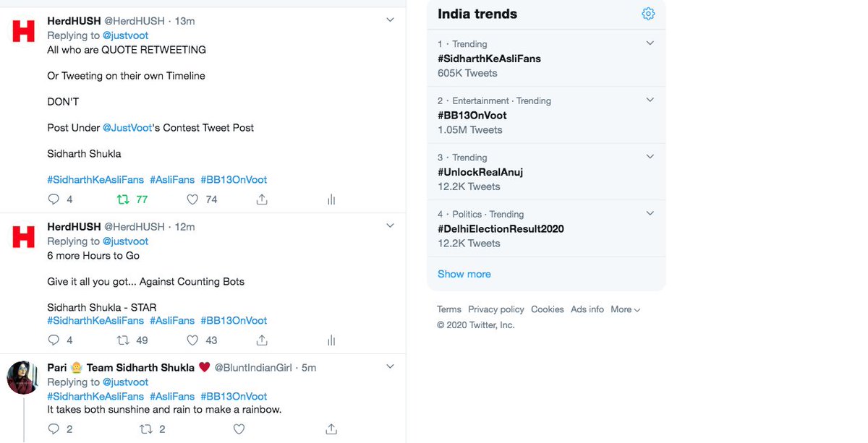Open the Cookies footer link
Screen dimensions: 868x443
click(x=548, y=309)
